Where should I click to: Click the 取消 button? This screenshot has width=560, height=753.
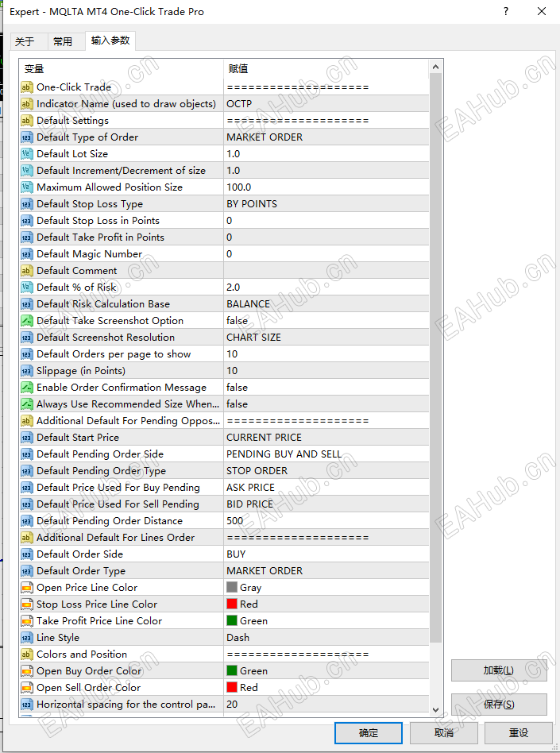(444, 733)
